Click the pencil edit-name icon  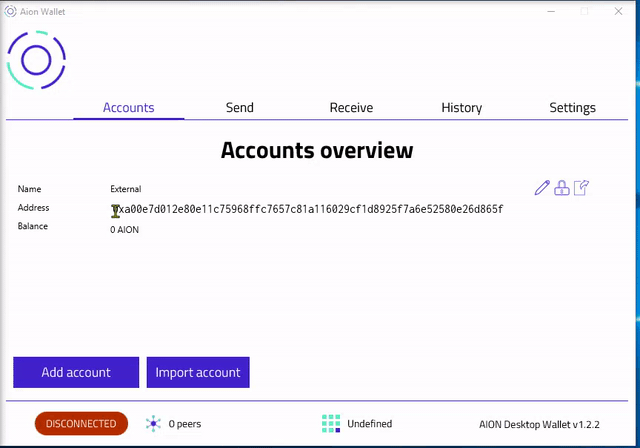542,188
